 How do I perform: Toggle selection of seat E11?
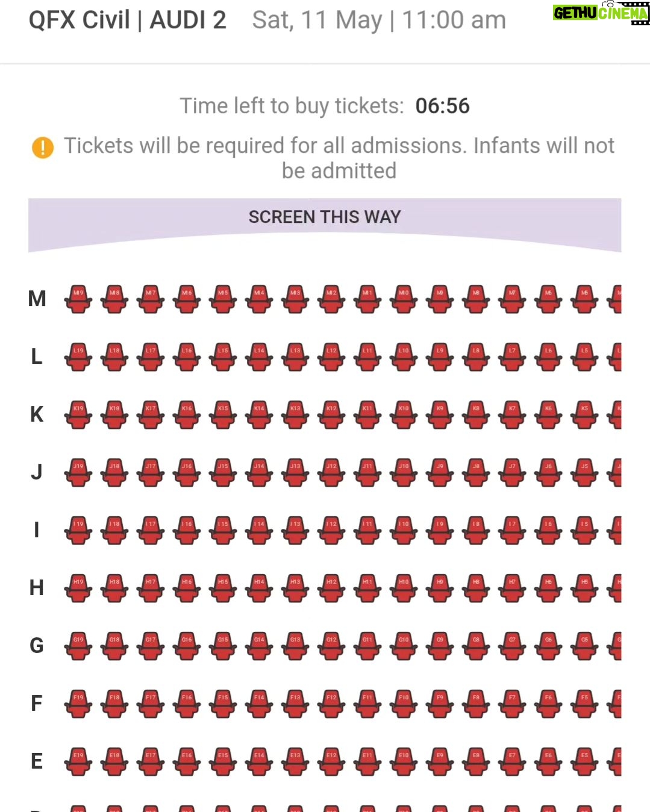tap(367, 761)
